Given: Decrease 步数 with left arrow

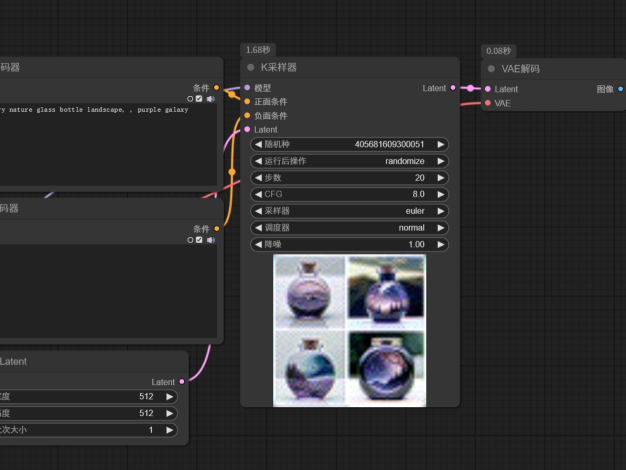Looking at the screenshot, I should [259, 178].
